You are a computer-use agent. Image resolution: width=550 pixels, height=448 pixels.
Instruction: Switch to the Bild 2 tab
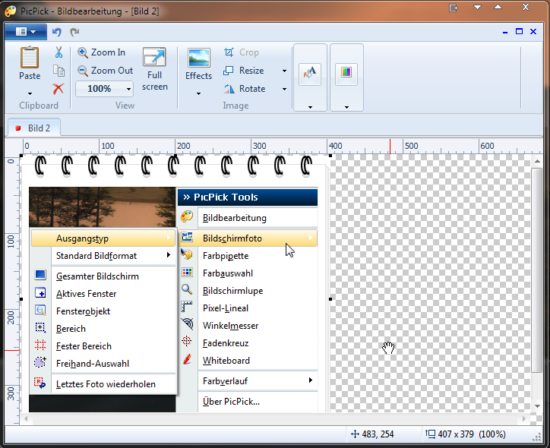click(x=34, y=128)
